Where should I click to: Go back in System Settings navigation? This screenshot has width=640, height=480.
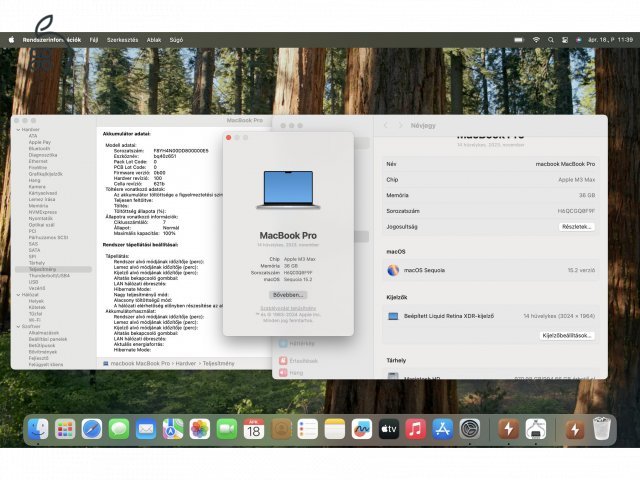(386, 126)
